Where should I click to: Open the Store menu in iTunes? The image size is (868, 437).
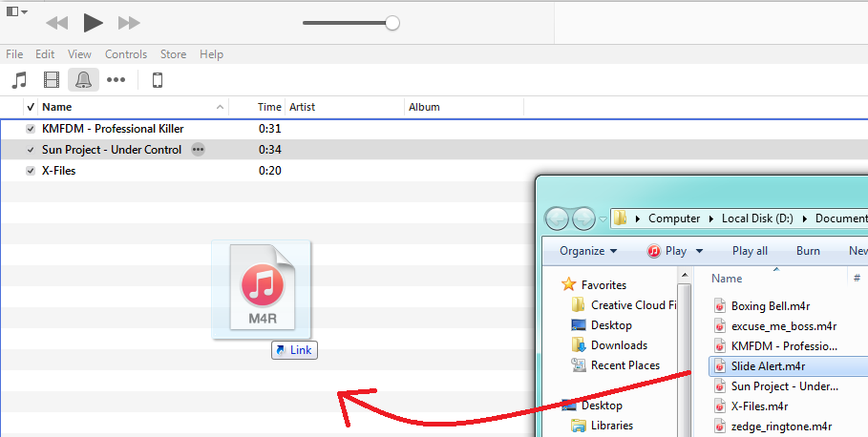(173, 54)
